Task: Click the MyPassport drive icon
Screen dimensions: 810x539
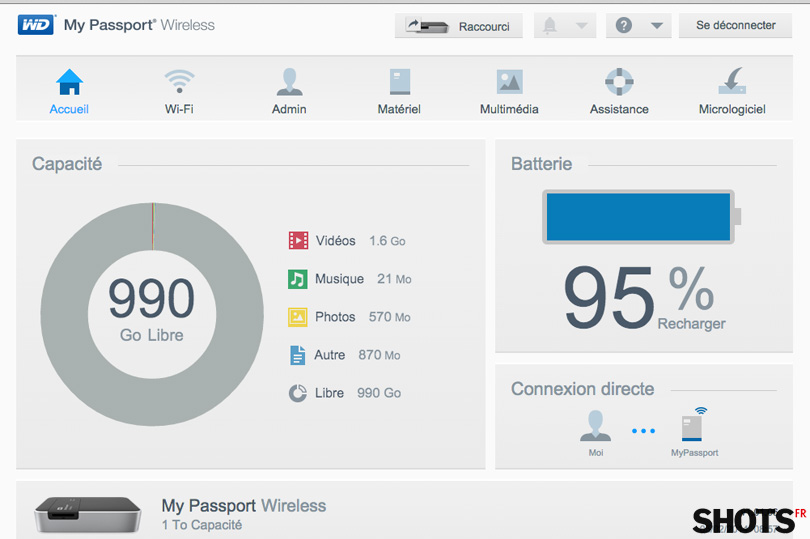Action: point(694,424)
